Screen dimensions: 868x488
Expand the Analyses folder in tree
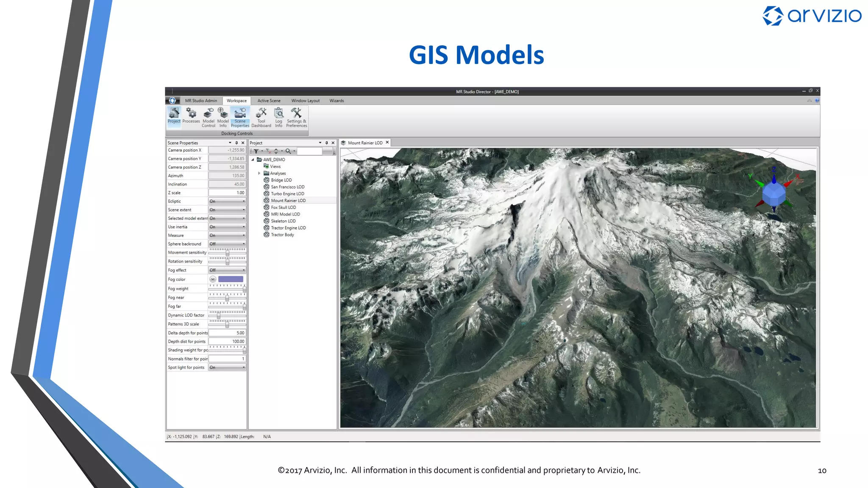[x=259, y=173]
